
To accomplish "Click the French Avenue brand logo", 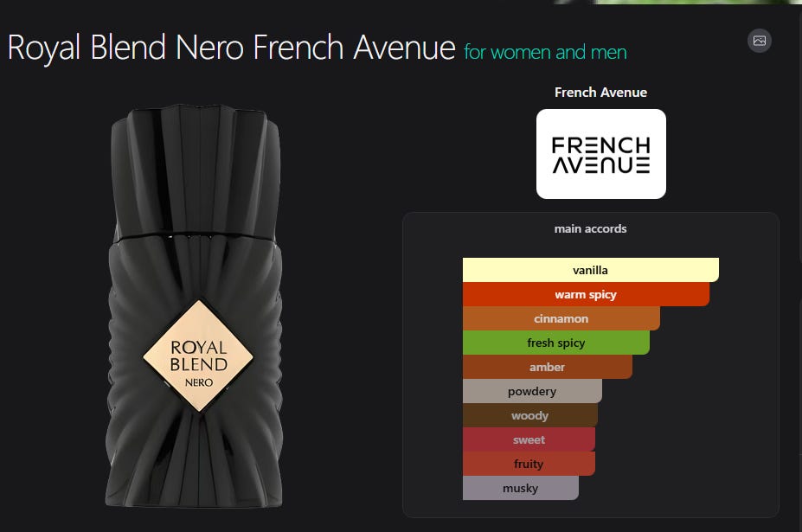I will pos(601,154).
